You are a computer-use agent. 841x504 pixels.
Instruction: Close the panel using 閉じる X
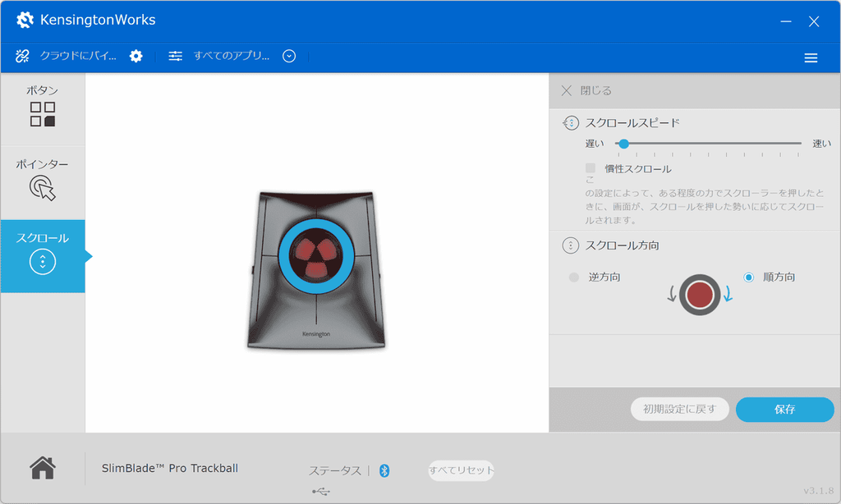coord(567,90)
